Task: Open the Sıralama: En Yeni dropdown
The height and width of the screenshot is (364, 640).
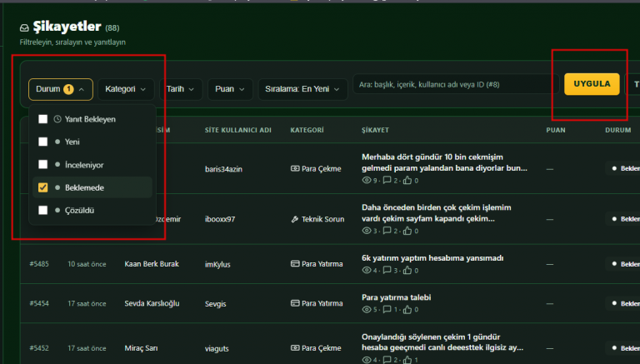Action: point(302,89)
